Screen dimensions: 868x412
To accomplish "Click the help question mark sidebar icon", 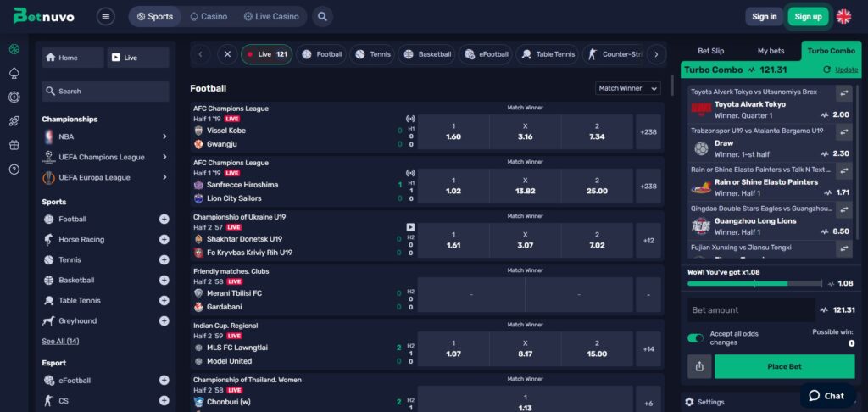I will [x=14, y=170].
